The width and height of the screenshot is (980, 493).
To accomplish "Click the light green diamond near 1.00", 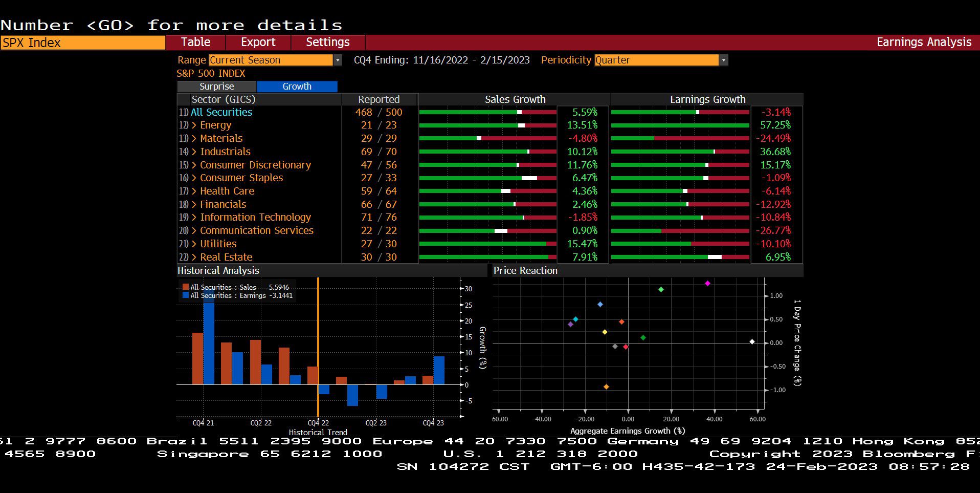I will tap(661, 290).
